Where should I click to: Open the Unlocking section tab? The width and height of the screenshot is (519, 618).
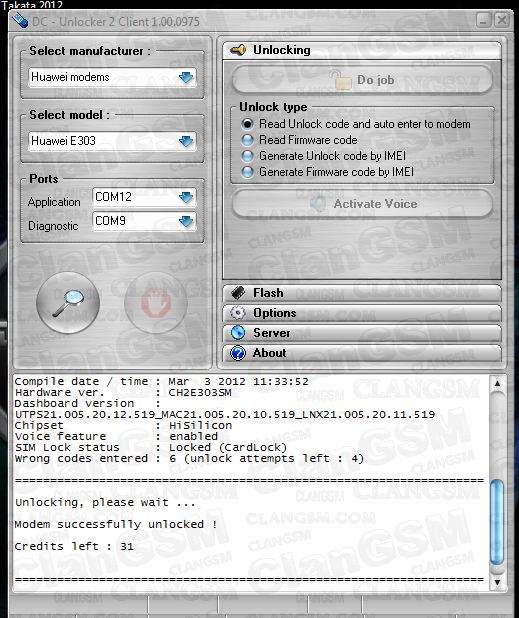[362, 50]
